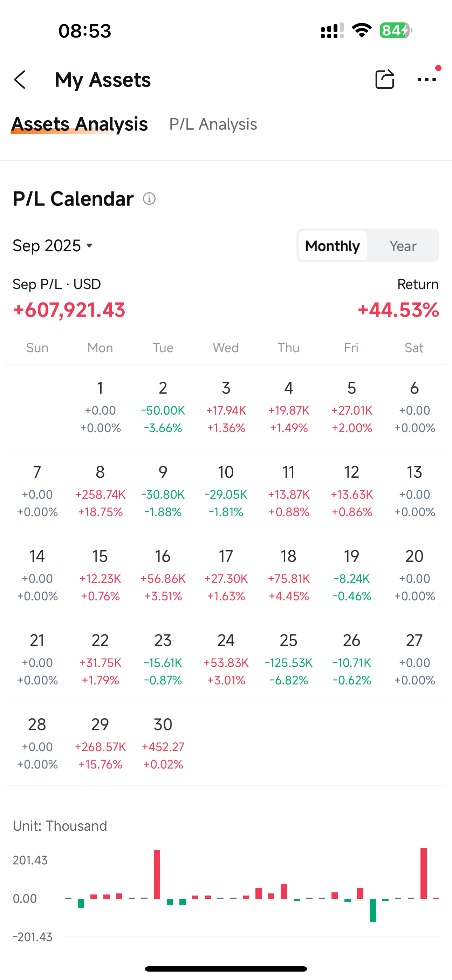
Task: Tap the battery indicator icon
Action: [x=396, y=30]
